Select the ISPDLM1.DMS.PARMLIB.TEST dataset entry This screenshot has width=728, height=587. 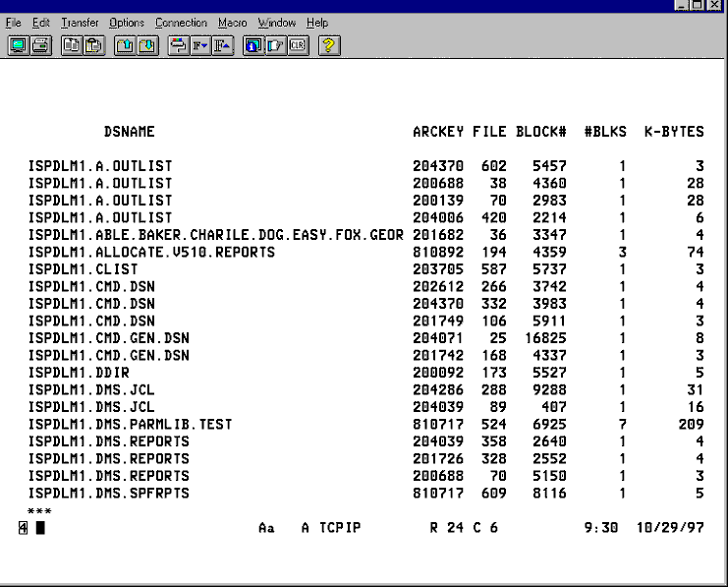click(130, 425)
